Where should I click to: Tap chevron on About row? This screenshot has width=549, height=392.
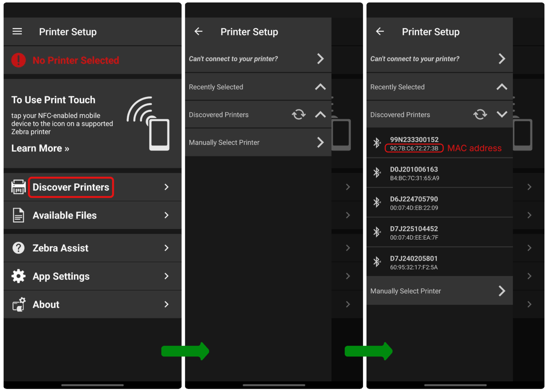tap(166, 304)
